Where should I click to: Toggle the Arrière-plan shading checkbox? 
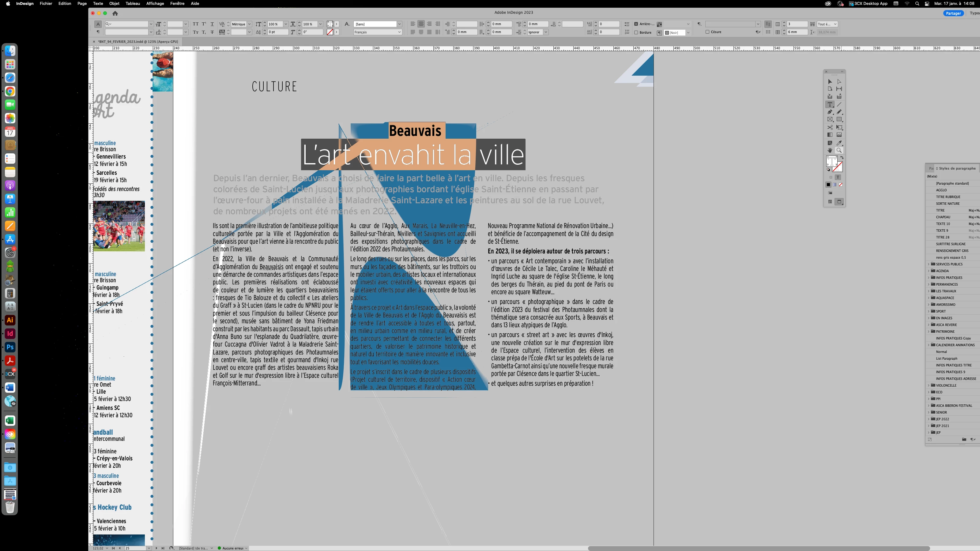point(636,24)
